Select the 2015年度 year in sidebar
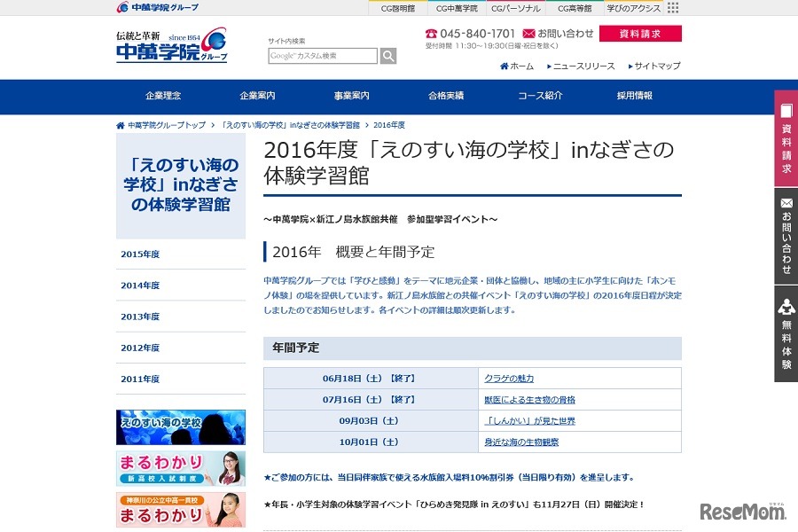 pos(141,254)
